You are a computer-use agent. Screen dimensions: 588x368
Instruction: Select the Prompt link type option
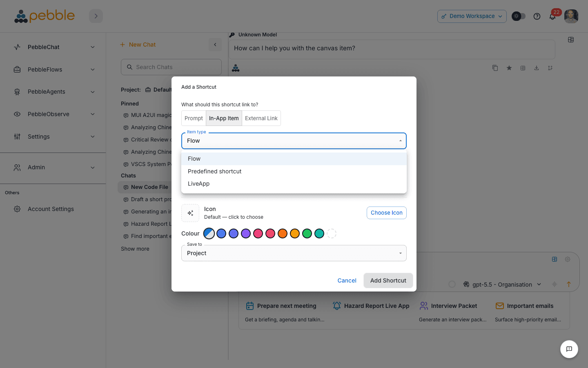pyautogui.click(x=194, y=118)
